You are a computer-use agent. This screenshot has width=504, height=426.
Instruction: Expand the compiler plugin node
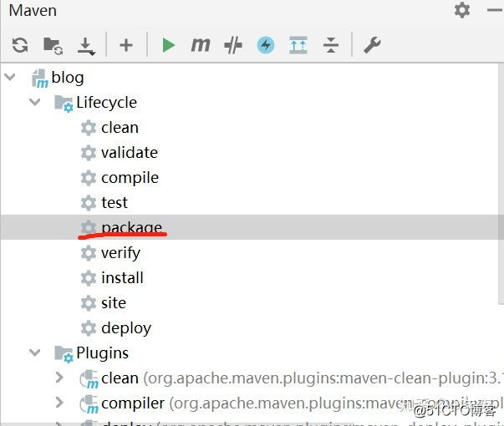coord(59,403)
